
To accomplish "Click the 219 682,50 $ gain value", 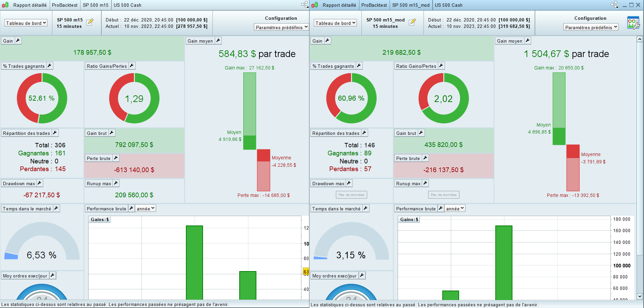I will 402,52.
